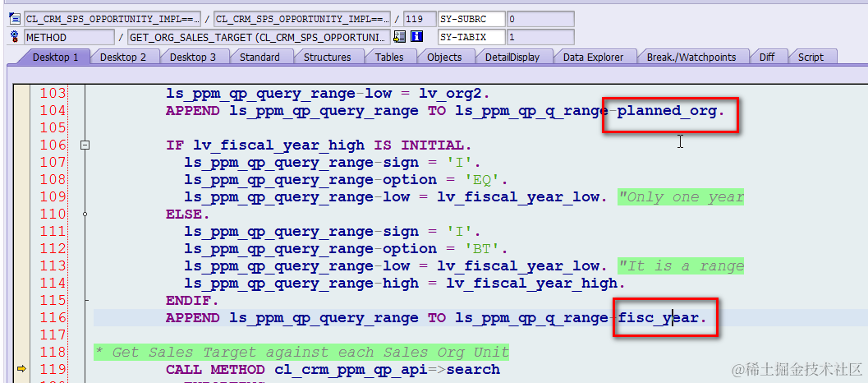Click the second CL_CRM_SPS_OPPORTUNITY_IMPL include field
Screen dimensions: 868x383
click(301, 19)
